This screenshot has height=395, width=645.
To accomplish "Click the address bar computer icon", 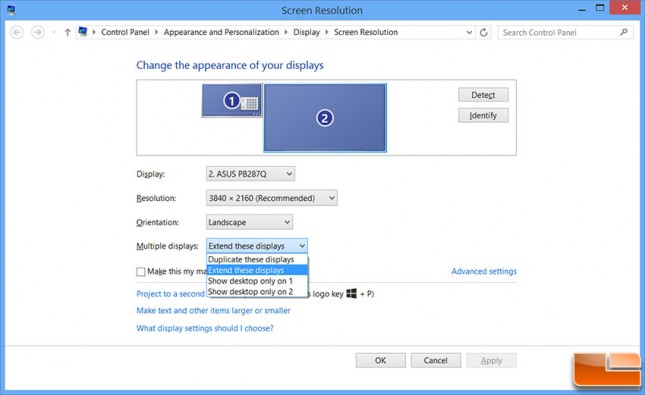I will coord(83,32).
